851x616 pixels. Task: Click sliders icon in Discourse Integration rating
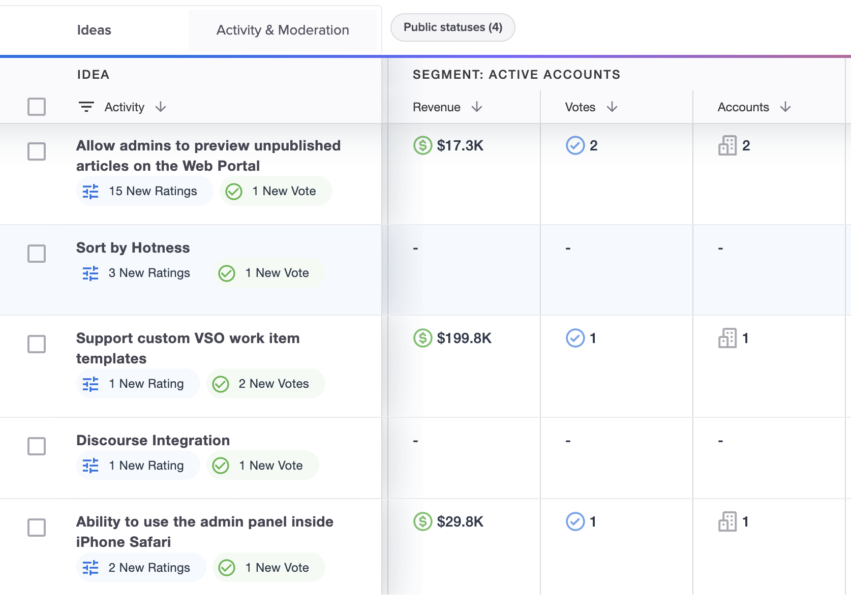click(x=90, y=466)
